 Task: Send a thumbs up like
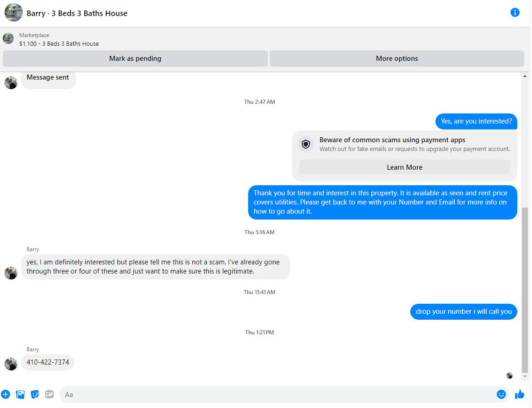520,394
